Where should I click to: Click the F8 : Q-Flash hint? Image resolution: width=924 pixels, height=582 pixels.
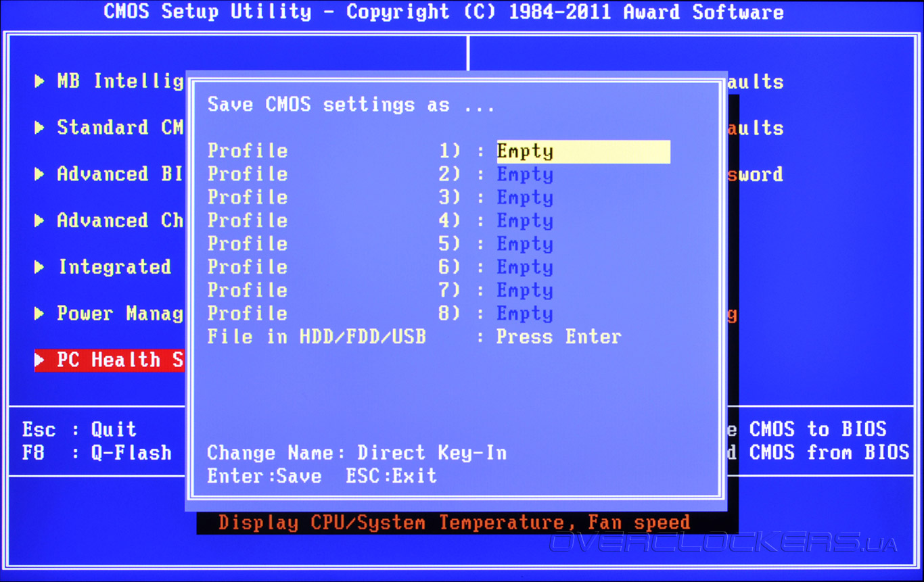[97, 453]
